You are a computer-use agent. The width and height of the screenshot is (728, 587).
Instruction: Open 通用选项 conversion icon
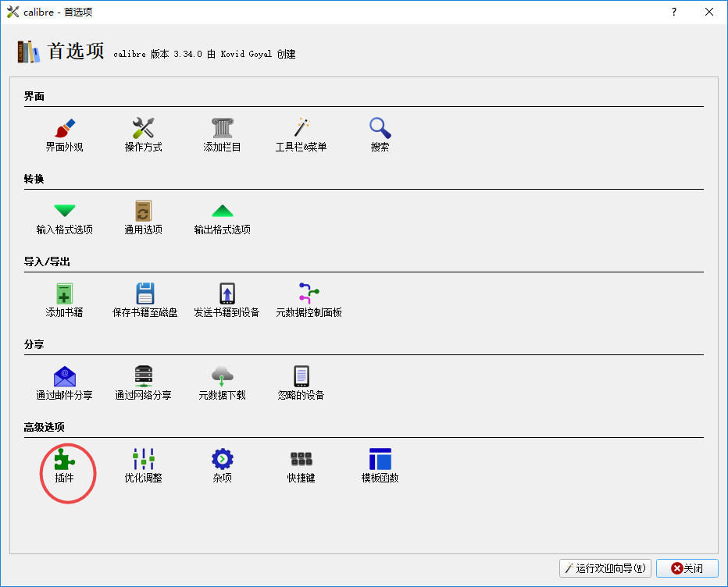[144, 211]
